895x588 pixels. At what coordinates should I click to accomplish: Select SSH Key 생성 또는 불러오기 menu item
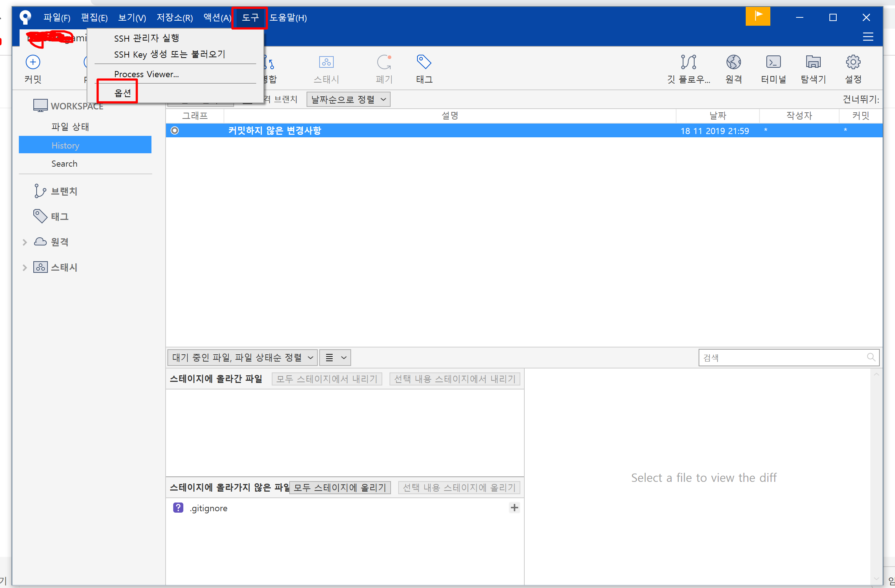coord(170,54)
